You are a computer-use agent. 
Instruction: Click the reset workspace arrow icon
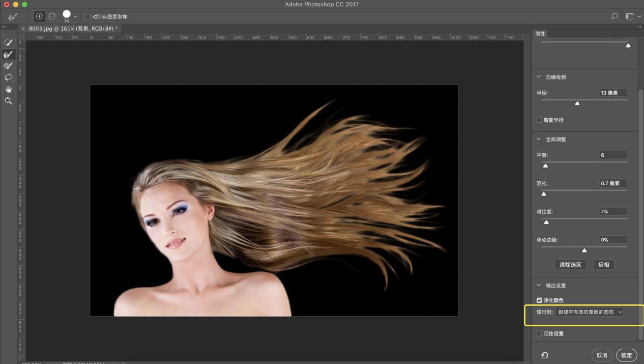click(x=544, y=355)
